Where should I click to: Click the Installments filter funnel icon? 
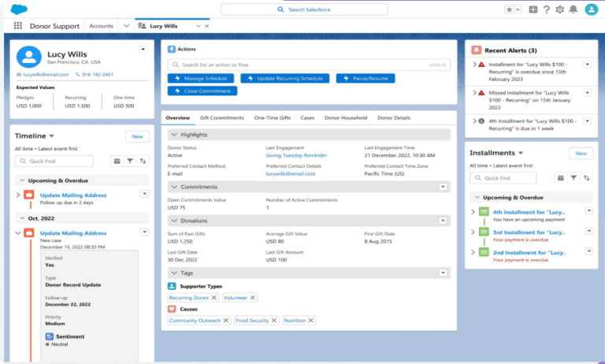point(573,178)
